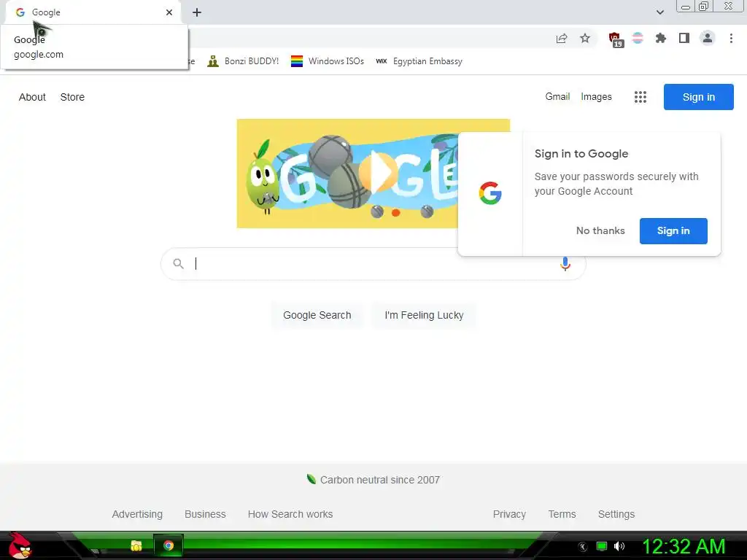
Task: Open Carbon neutral since 2007 link
Action: coord(373,480)
